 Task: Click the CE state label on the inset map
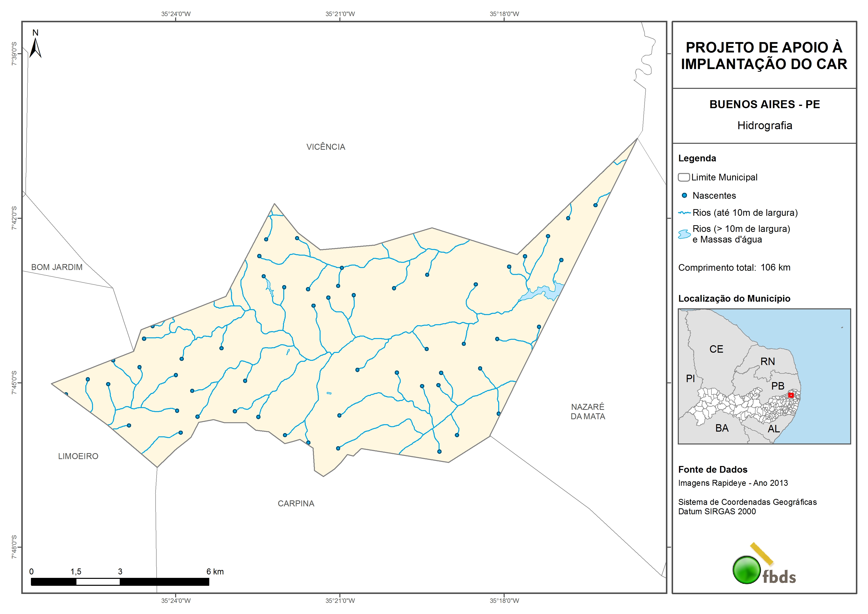716,349
